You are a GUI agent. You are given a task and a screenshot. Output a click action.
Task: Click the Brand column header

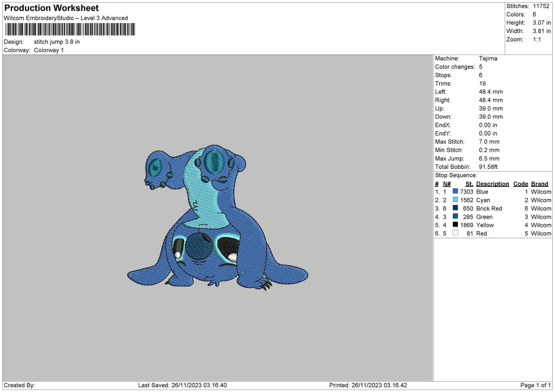coord(539,184)
